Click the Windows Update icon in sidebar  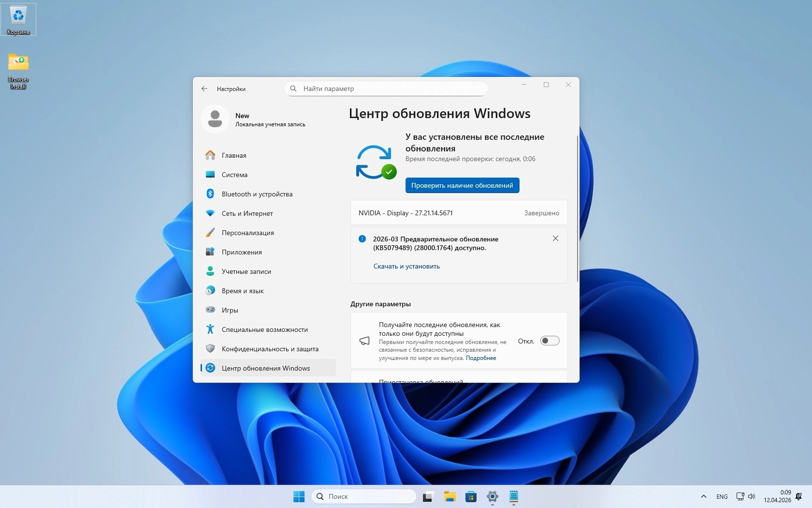coord(210,368)
